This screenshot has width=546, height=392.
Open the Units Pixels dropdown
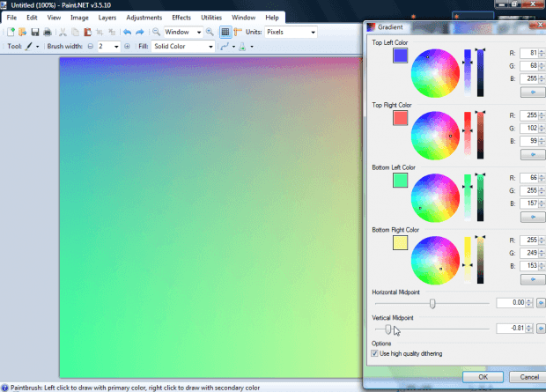pyautogui.click(x=291, y=32)
